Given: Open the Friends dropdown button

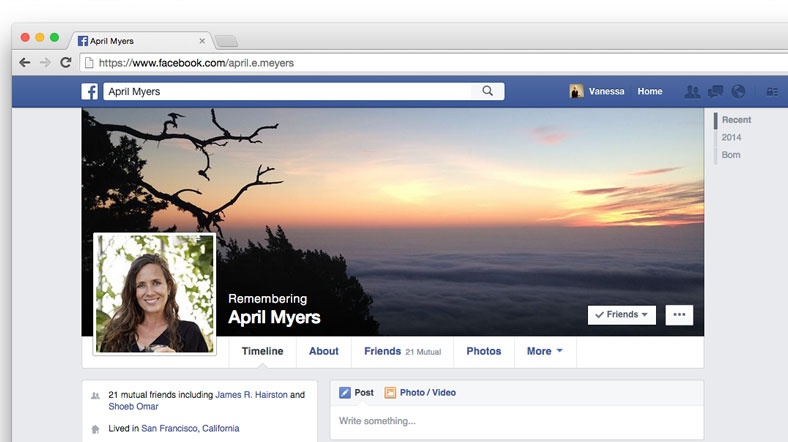Looking at the screenshot, I should coord(622,315).
